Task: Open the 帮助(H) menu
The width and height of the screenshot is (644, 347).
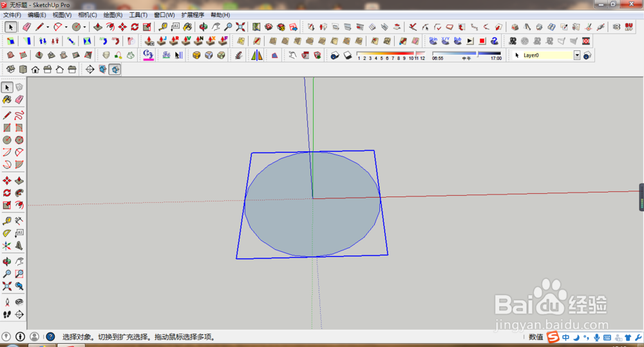Action: [220, 15]
